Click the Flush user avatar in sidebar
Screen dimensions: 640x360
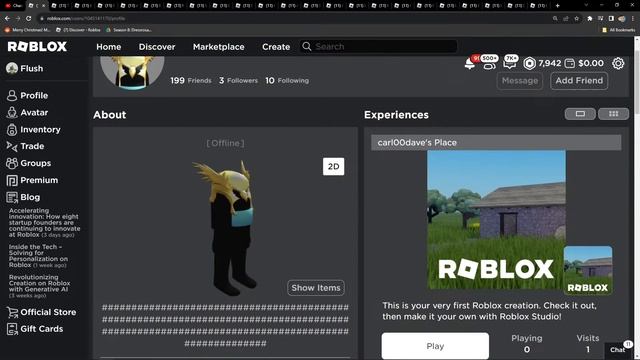pyautogui.click(x=12, y=68)
